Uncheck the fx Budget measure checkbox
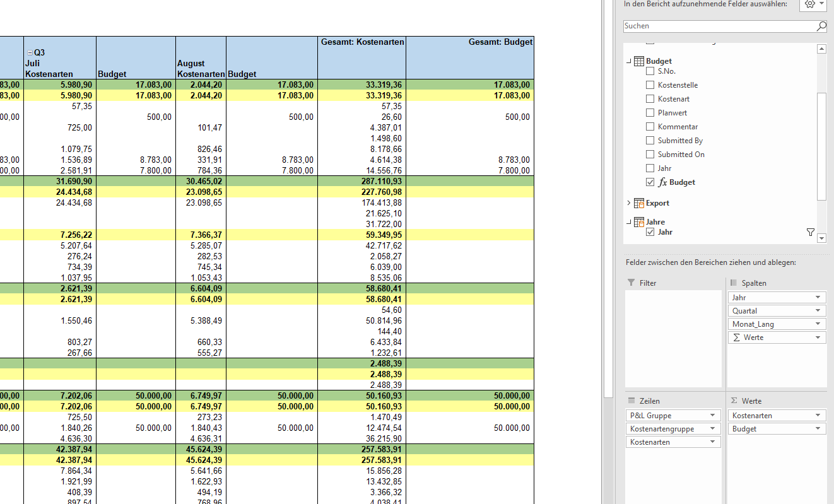 point(650,182)
